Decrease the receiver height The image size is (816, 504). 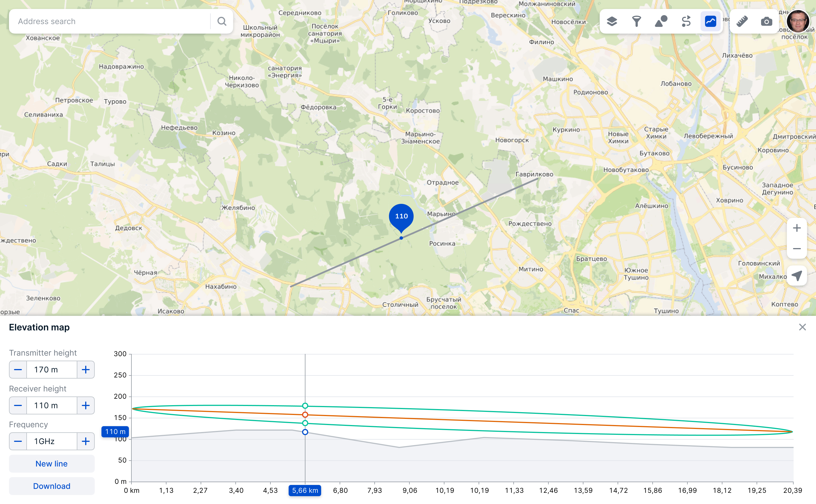click(18, 406)
